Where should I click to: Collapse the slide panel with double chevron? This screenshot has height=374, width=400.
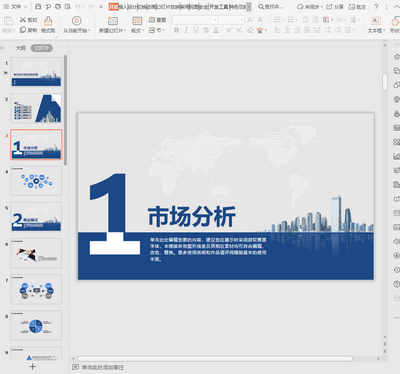[2, 48]
